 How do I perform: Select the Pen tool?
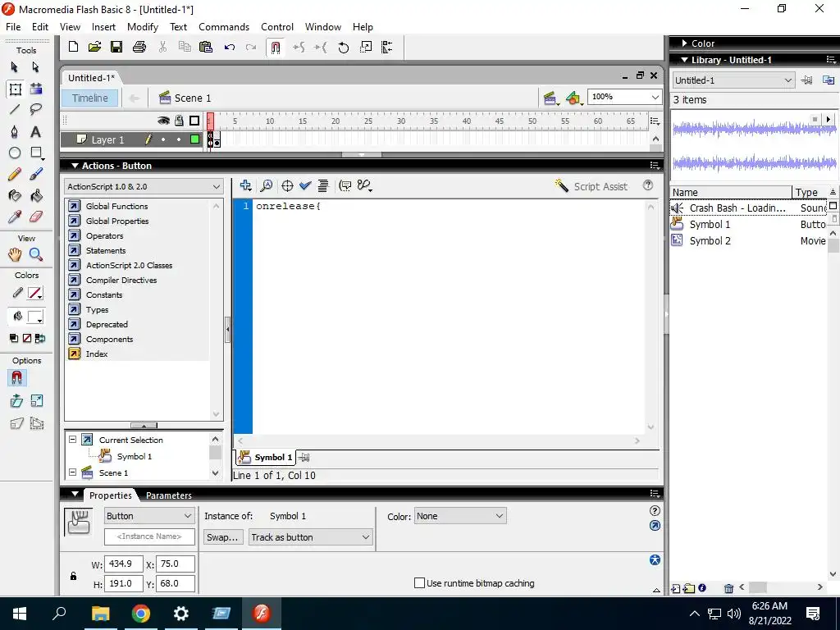point(15,131)
